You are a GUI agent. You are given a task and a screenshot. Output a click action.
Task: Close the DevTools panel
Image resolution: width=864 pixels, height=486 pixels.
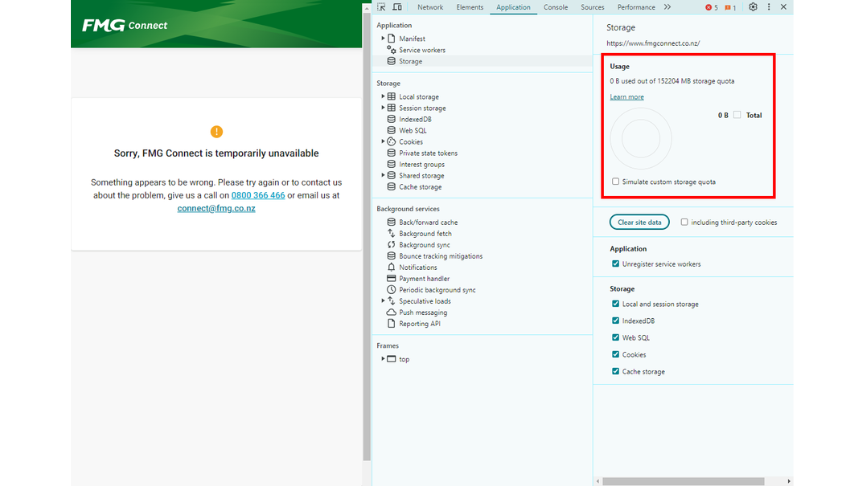point(784,7)
